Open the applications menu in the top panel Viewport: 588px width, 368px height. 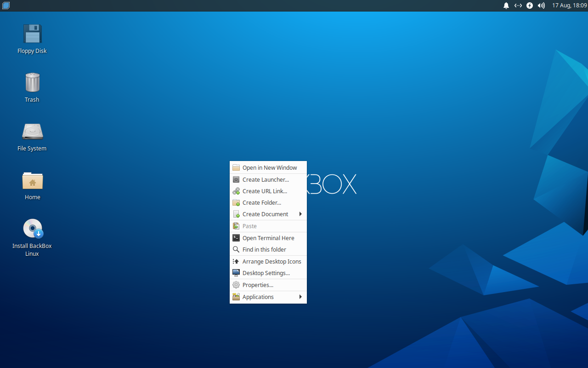(x=6, y=6)
